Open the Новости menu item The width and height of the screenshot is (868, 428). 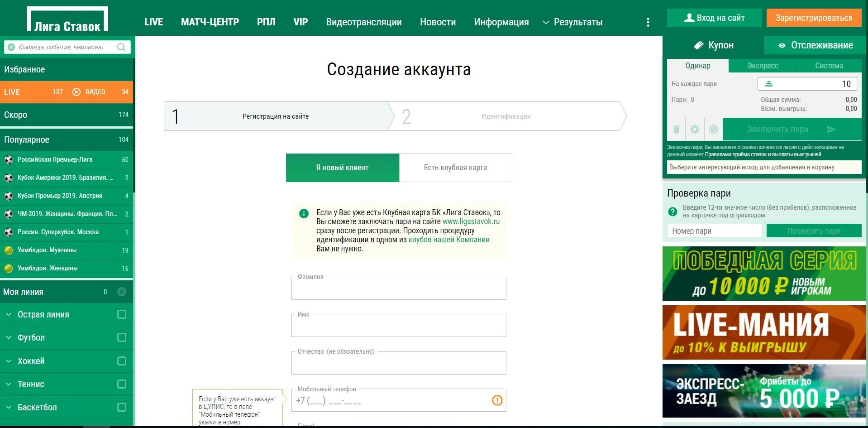(438, 22)
